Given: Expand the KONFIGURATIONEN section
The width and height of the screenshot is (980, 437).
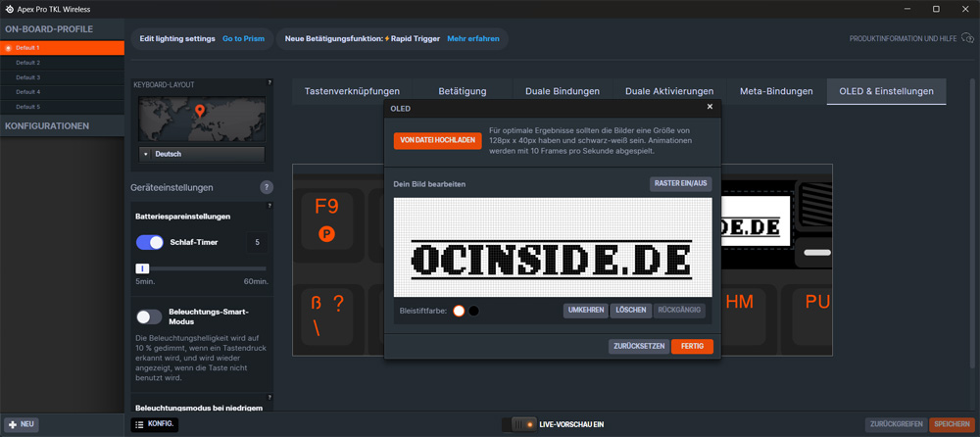Looking at the screenshot, I should [62, 125].
